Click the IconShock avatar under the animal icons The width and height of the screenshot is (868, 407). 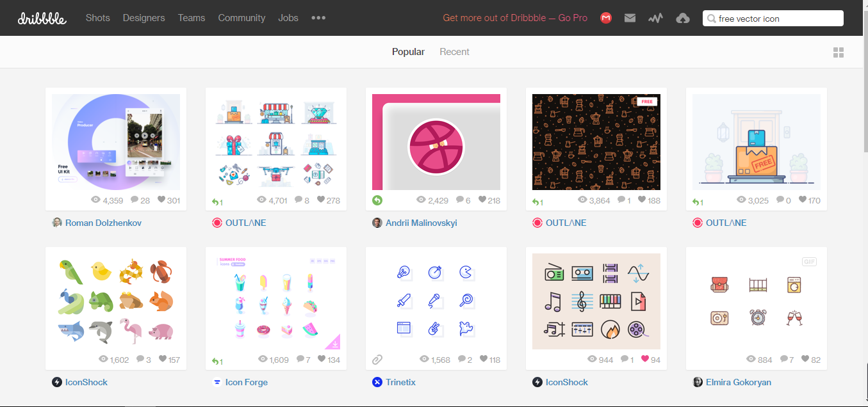point(57,382)
